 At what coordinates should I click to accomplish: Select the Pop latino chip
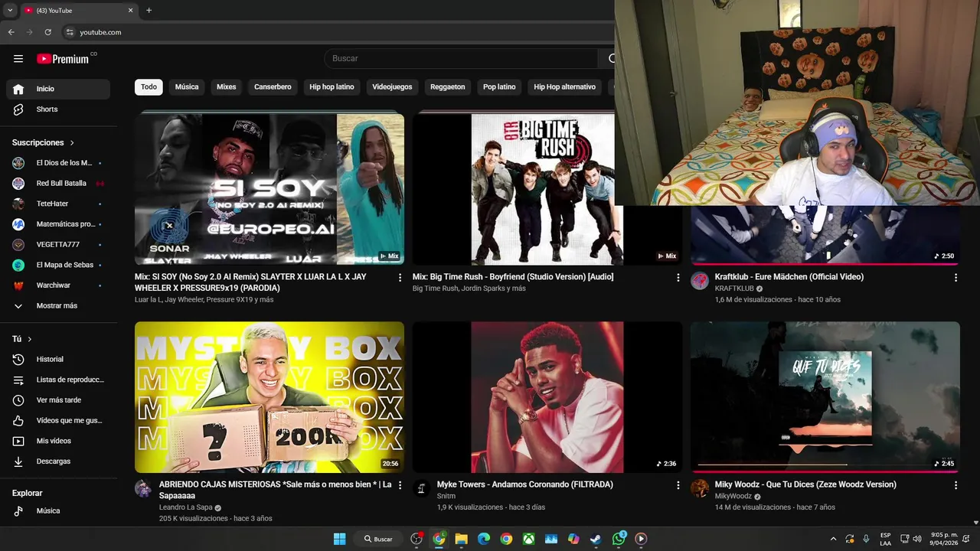click(499, 87)
